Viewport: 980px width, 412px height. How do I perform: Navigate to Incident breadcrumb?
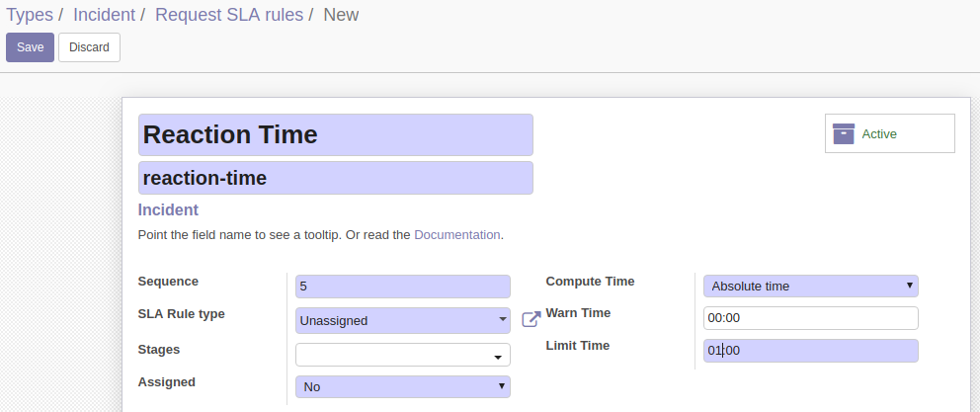click(104, 15)
